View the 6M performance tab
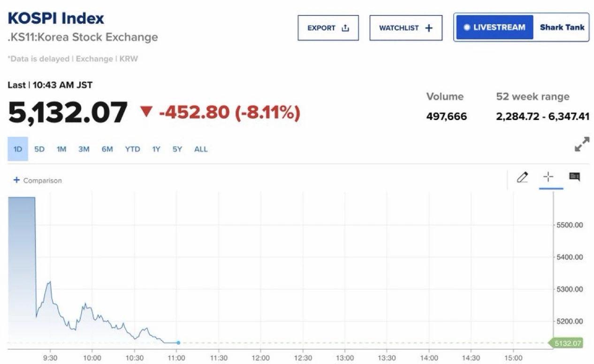594x364 pixels. click(x=107, y=149)
